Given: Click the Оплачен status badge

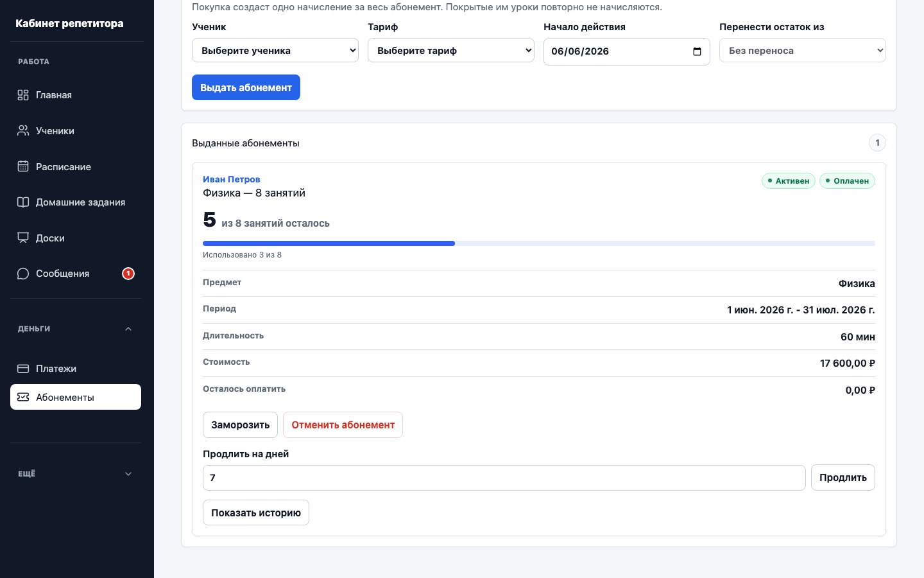Looking at the screenshot, I should [x=847, y=181].
